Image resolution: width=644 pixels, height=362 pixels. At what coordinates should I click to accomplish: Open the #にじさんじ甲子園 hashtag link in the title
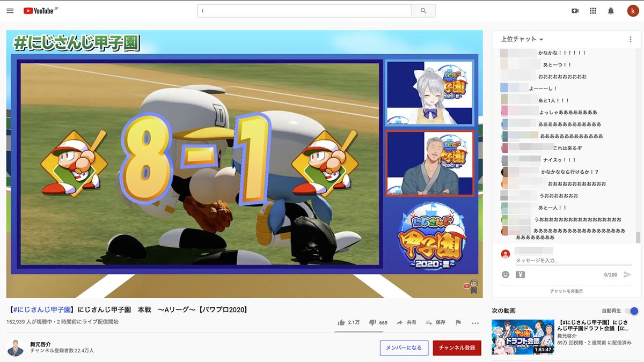[x=41, y=309]
